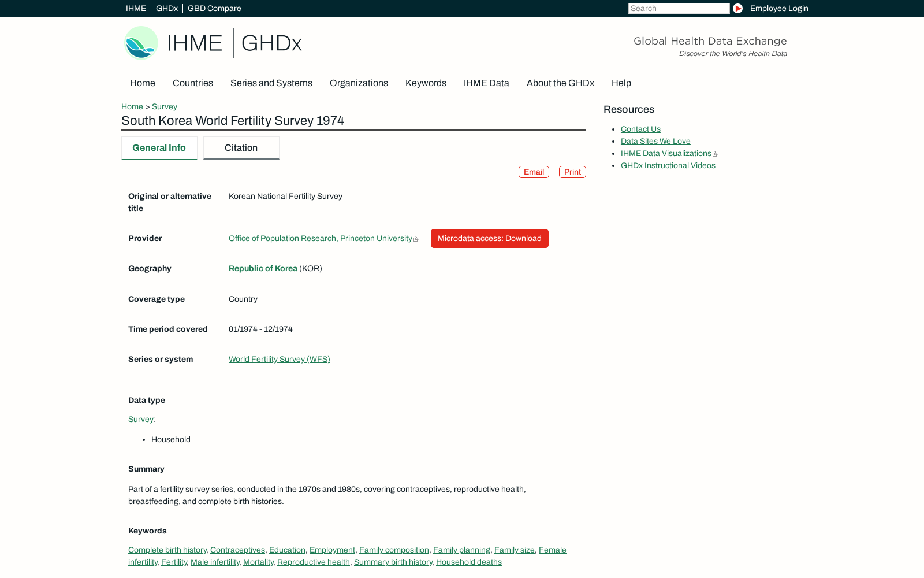Viewport: 924px width, 578px height.
Task: Click the page title South Korea World Fertility Survey 1974
Action: pos(233,121)
